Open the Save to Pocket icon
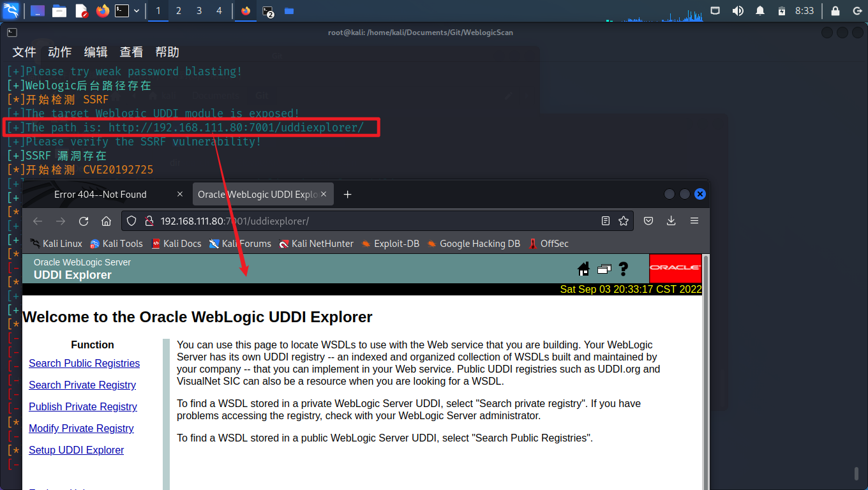 (x=648, y=221)
